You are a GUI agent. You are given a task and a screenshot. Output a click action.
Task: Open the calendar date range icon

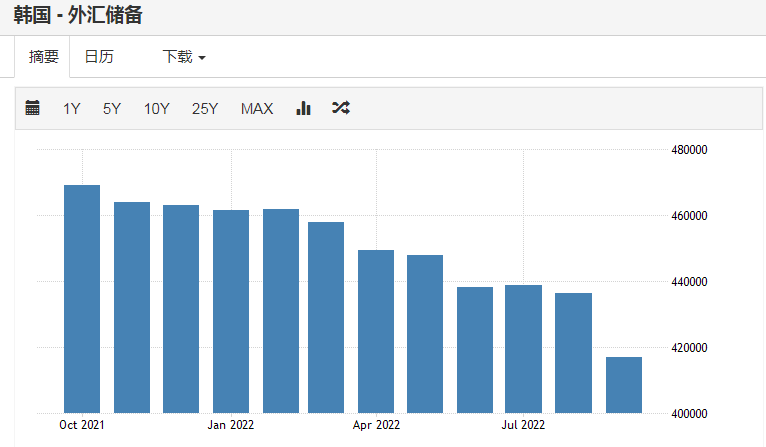point(32,107)
